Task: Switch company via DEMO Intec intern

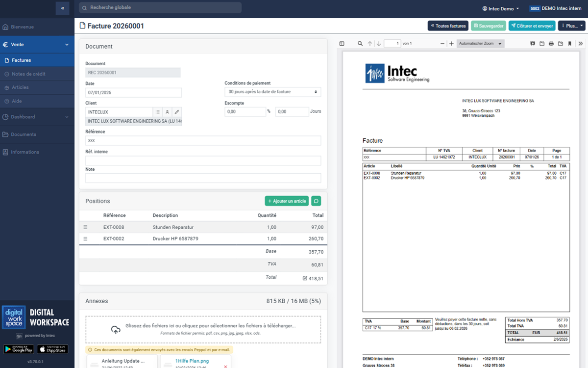Action: [x=555, y=8]
